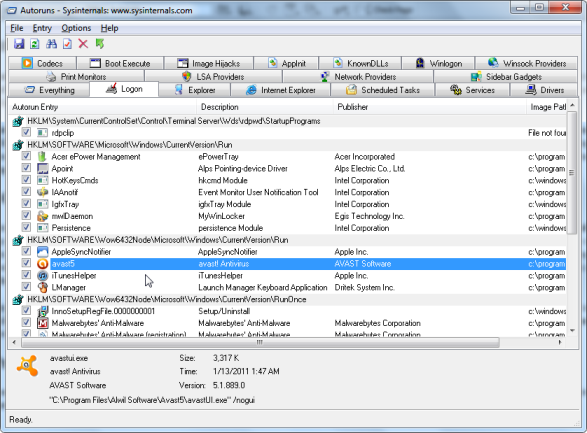The image size is (587, 433).
Task: Switch to the Services tab
Action: pos(472,90)
